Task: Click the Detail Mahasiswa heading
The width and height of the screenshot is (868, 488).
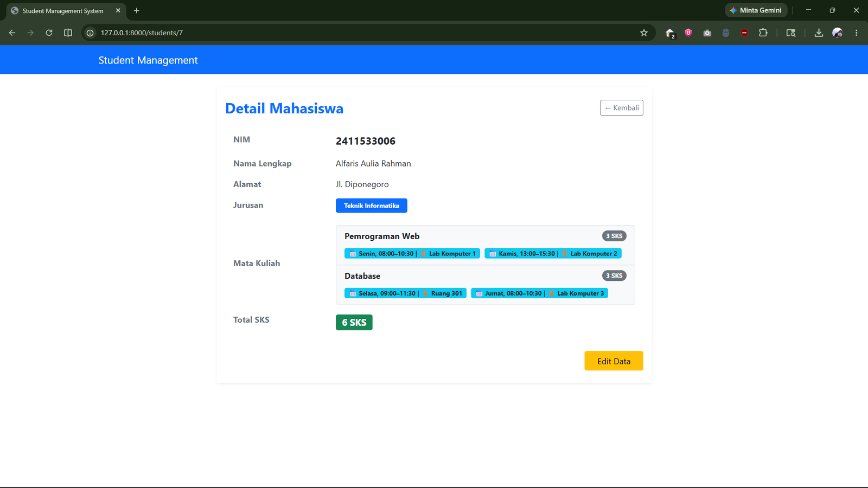Action: click(284, 108)
